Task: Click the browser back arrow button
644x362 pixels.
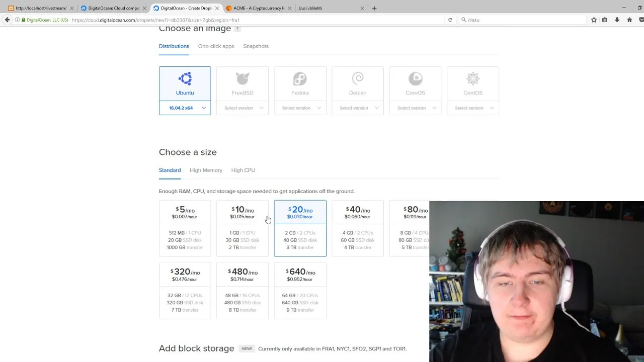Action: (7, 20)
